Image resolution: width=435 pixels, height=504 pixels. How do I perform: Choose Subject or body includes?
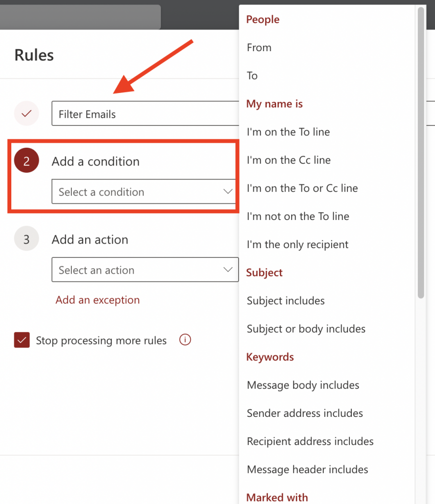[x=306, y=329]
